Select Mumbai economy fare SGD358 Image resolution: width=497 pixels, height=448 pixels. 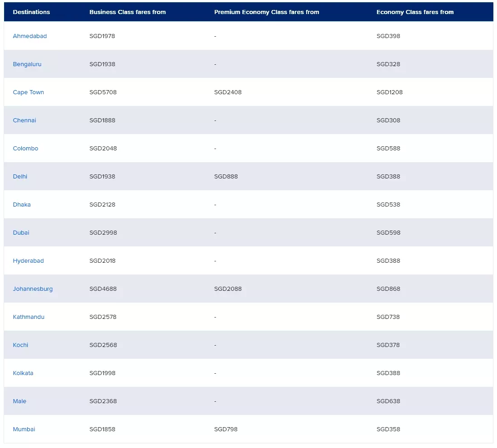388,429
